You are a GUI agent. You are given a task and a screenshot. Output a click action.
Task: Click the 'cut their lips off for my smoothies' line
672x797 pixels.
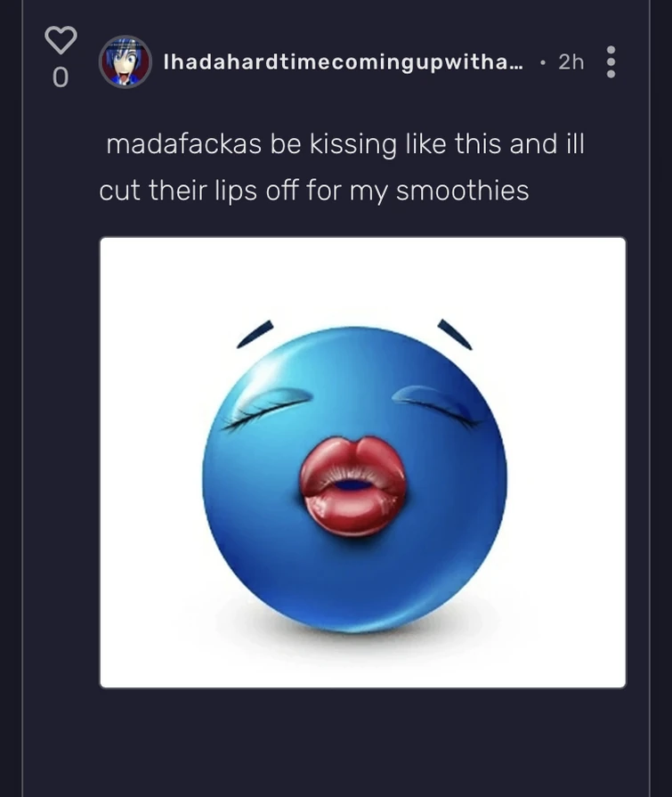[x=314, y=191]
